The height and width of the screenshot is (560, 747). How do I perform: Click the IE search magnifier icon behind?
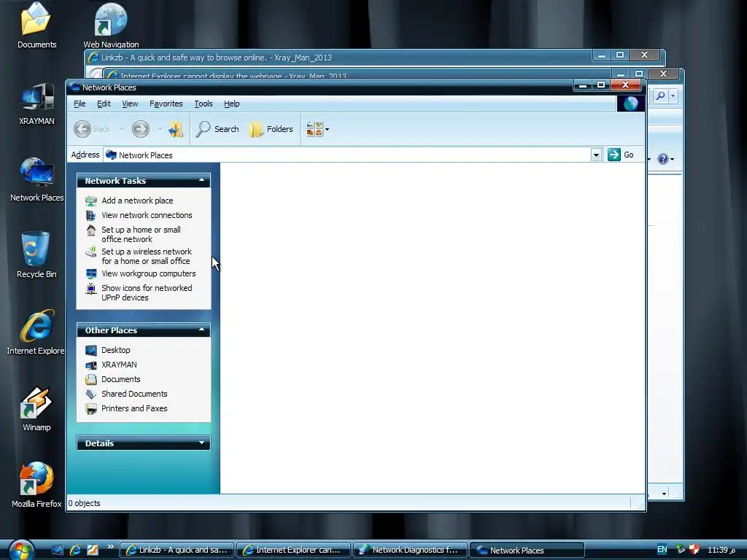point(660,96)
